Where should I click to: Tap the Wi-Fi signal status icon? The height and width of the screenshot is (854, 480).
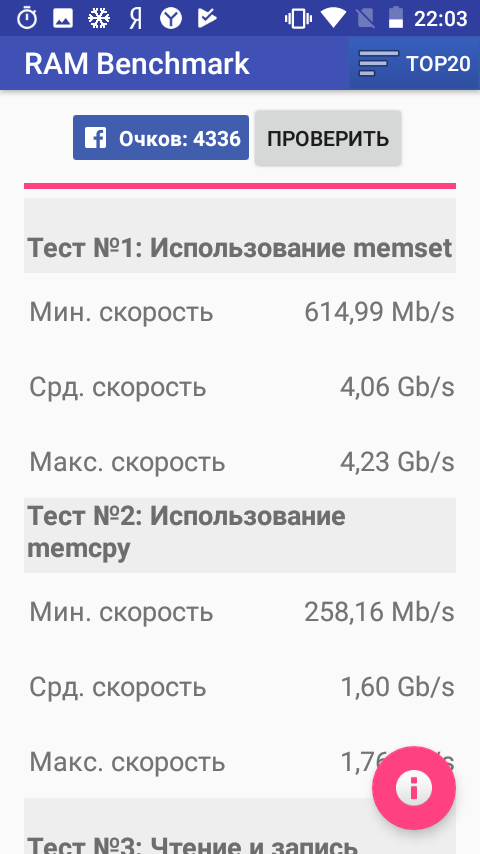(333, 19)
